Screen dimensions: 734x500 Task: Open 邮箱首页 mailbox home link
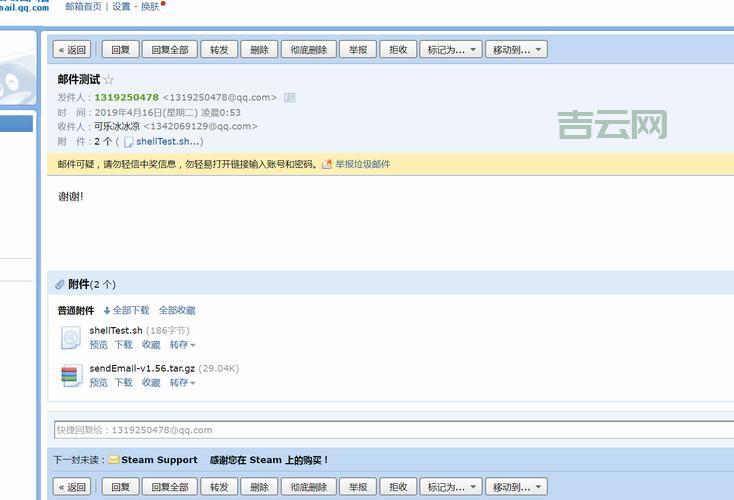[x=83, y=7]
